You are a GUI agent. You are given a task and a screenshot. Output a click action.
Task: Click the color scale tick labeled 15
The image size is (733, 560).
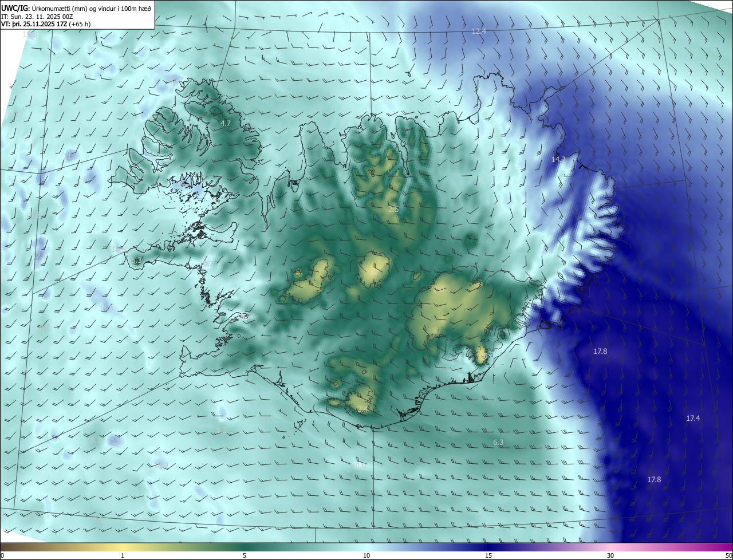coord(488,555)
